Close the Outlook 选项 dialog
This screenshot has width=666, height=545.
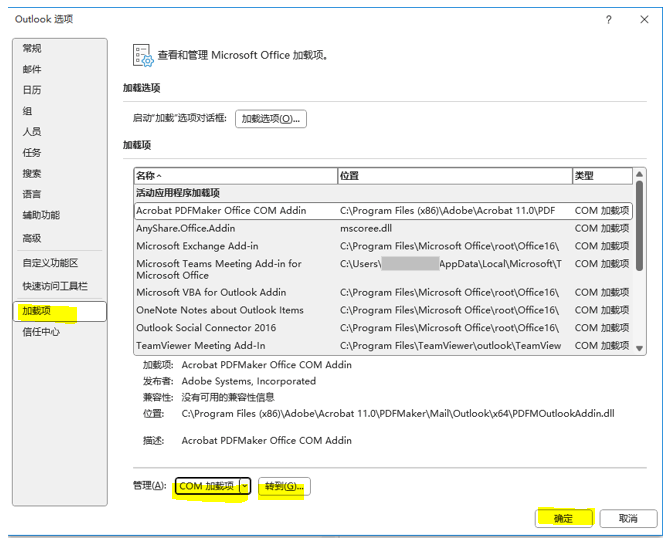tap(644, 20)
